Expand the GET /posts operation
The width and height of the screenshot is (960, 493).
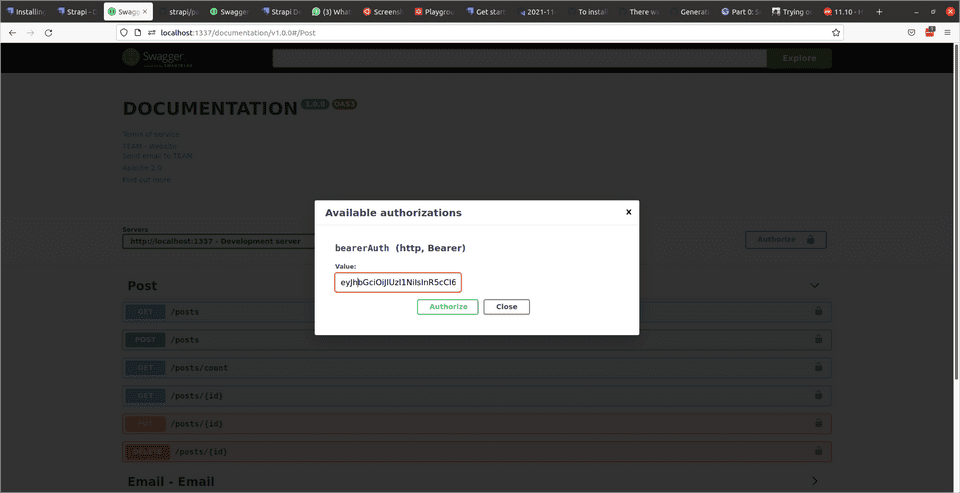[x=476, y=312]
